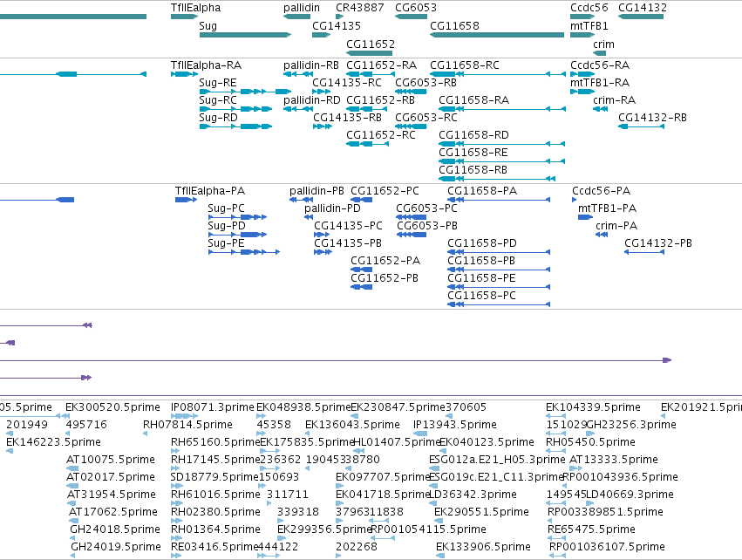Select the pallidin gene label
The height and width of the screenshot is (560, 742).
tap(302, 8)
